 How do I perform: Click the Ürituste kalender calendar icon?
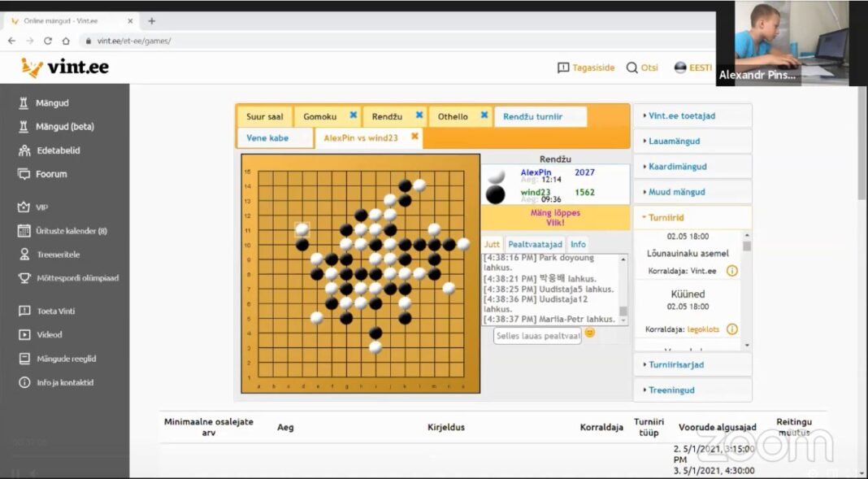(x=24, y=230)
